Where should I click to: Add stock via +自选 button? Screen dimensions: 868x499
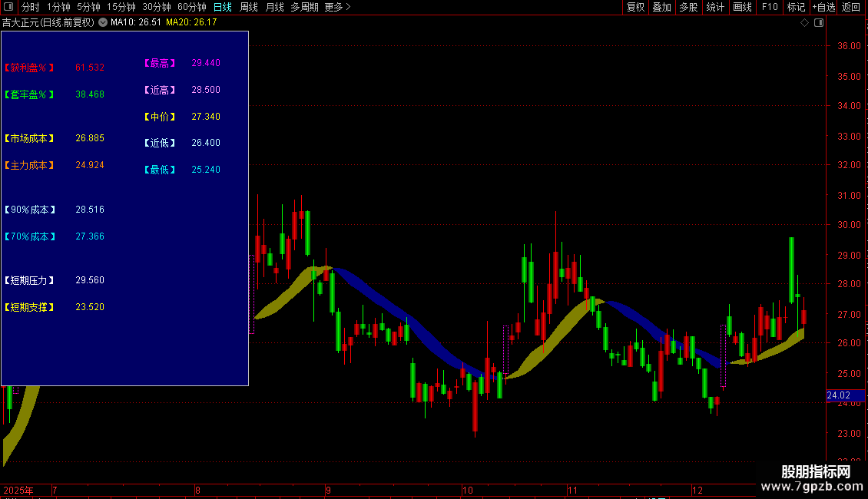pyautogui.click(x=823, y=7)
